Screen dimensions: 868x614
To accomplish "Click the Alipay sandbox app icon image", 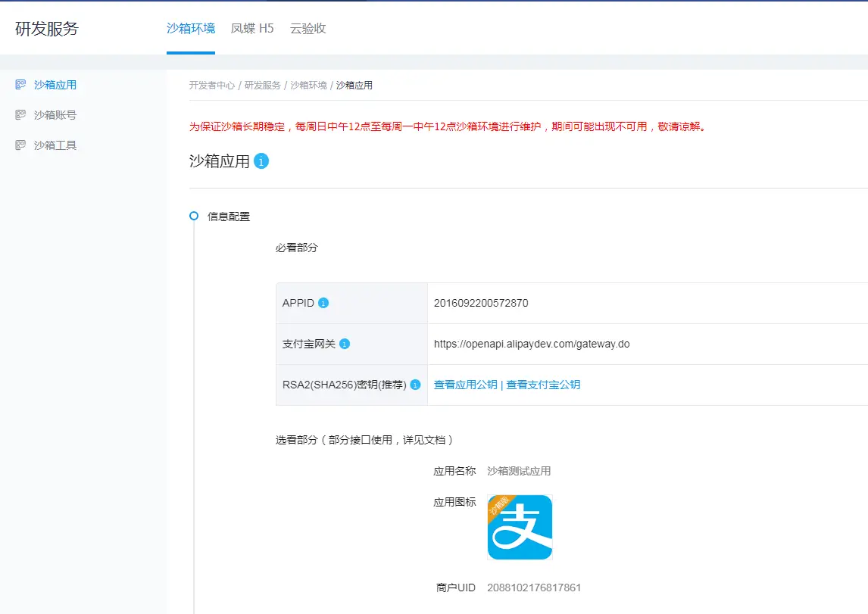I will click(x=520, y=527).
